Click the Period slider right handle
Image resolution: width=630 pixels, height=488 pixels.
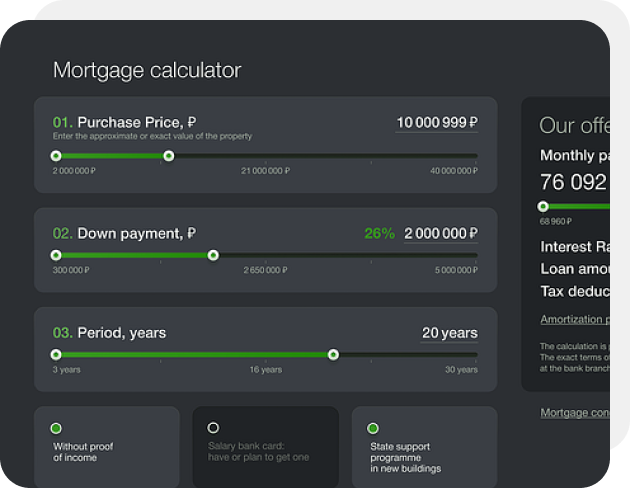click(333, 355)
